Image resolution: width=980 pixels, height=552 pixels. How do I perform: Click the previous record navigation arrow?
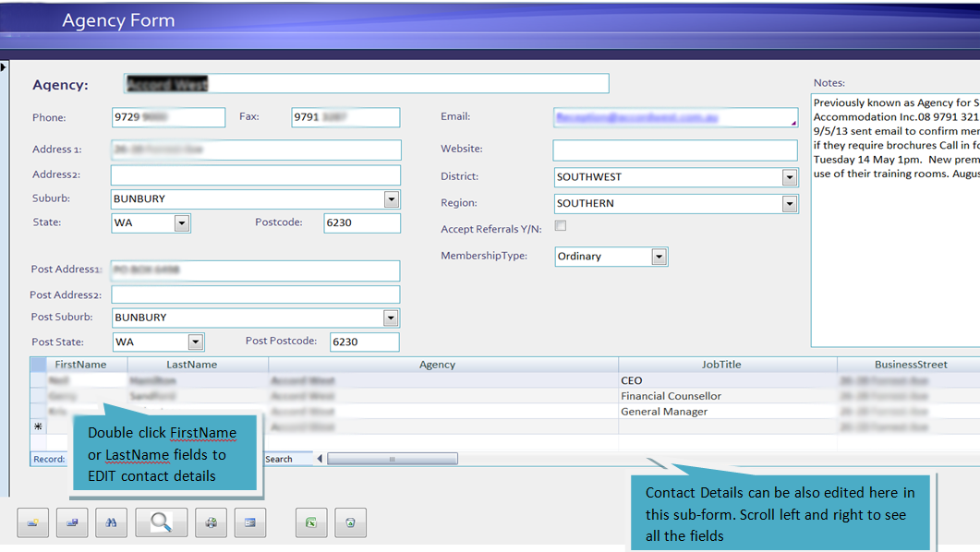pos(318,458)
